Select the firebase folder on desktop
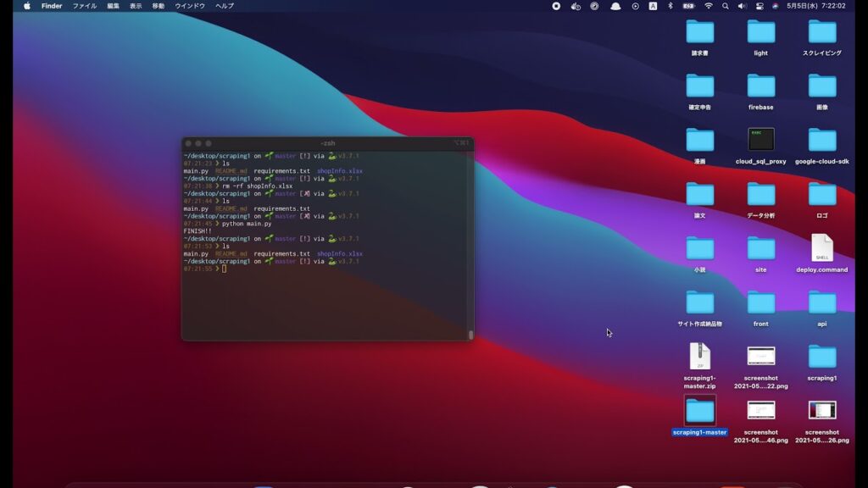868x488 pixels. click(760, 86)
